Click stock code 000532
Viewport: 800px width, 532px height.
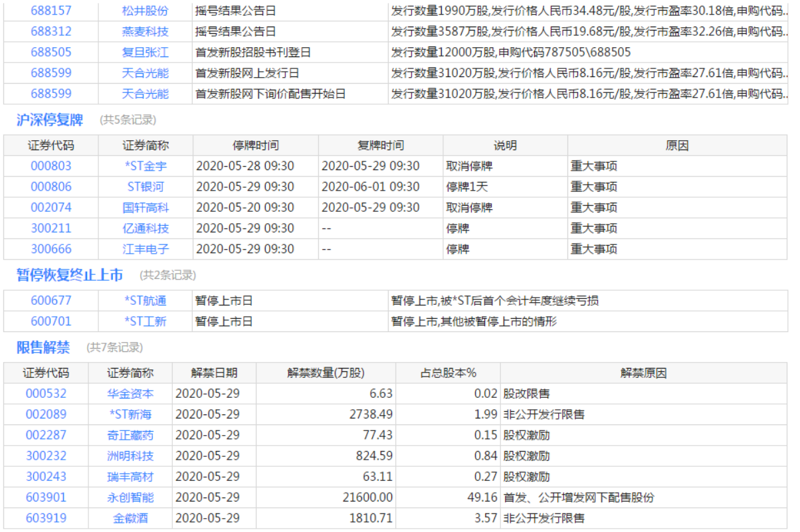pos(47,393)
